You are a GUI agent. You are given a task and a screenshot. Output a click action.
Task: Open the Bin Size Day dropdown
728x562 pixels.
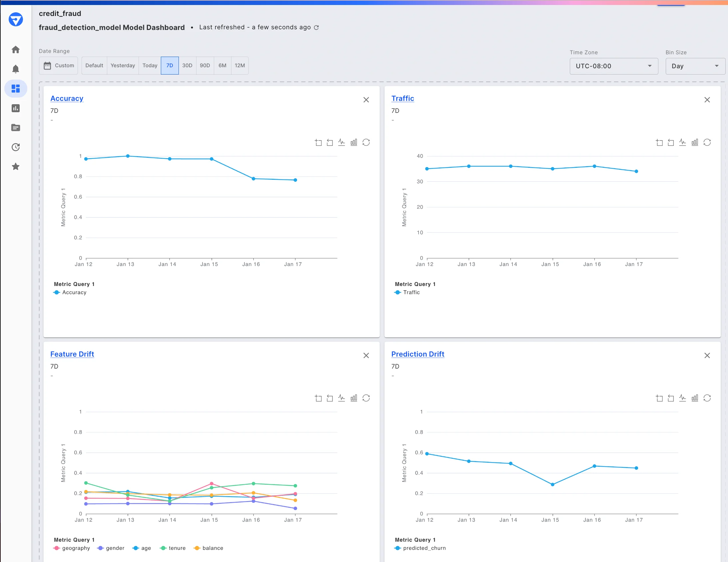coord(695,66)
